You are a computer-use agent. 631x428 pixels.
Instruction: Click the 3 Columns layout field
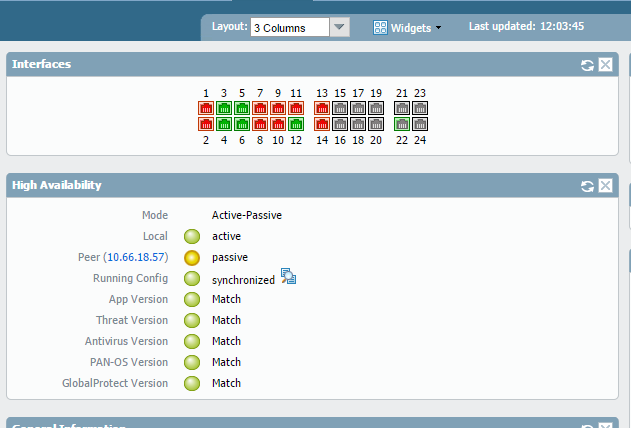pyautogui.click(x=290, y=27)
